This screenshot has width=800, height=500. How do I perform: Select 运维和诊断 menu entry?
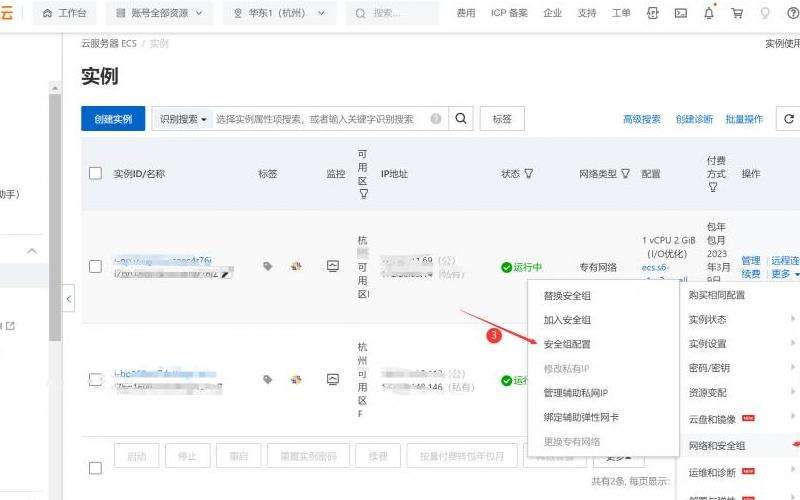point(712,472)
